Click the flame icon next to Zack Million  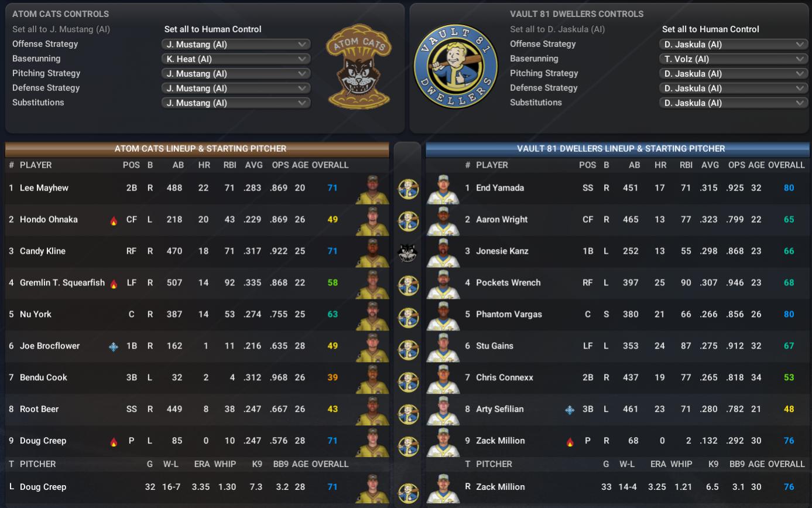point(570,442)
